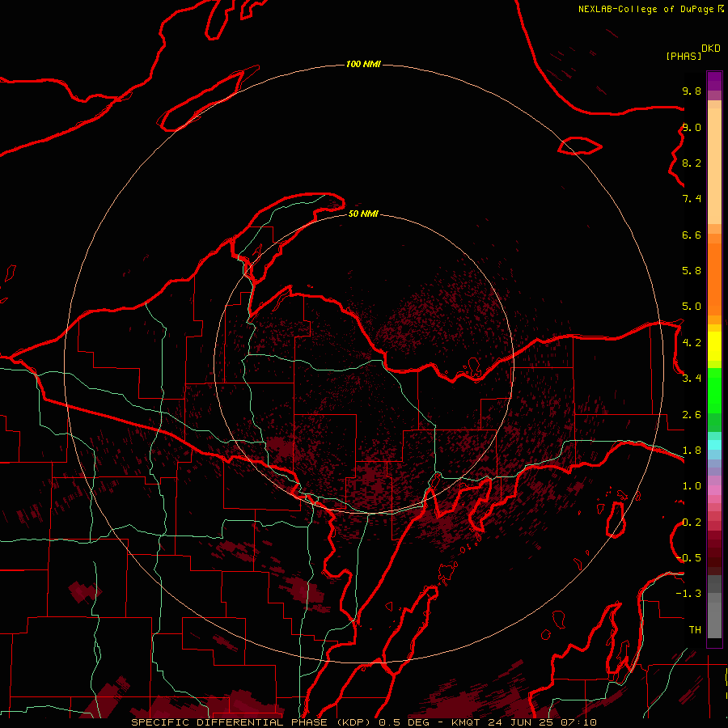This screenshot has height=728, width=728.
Task: Click the SPECIFIC DIFFERENTIAL PHASE (KDP) title text
Action: pos(252,722)
